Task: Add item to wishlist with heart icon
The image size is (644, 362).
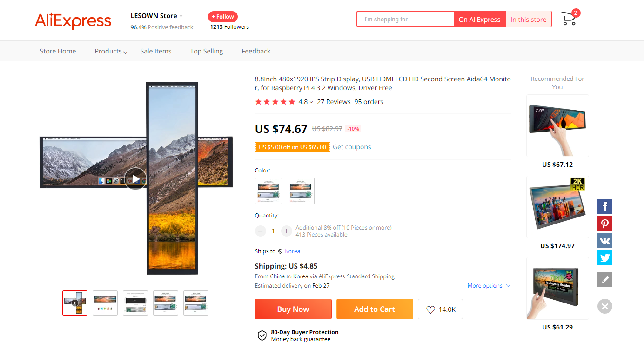Action: coord(440,309)
